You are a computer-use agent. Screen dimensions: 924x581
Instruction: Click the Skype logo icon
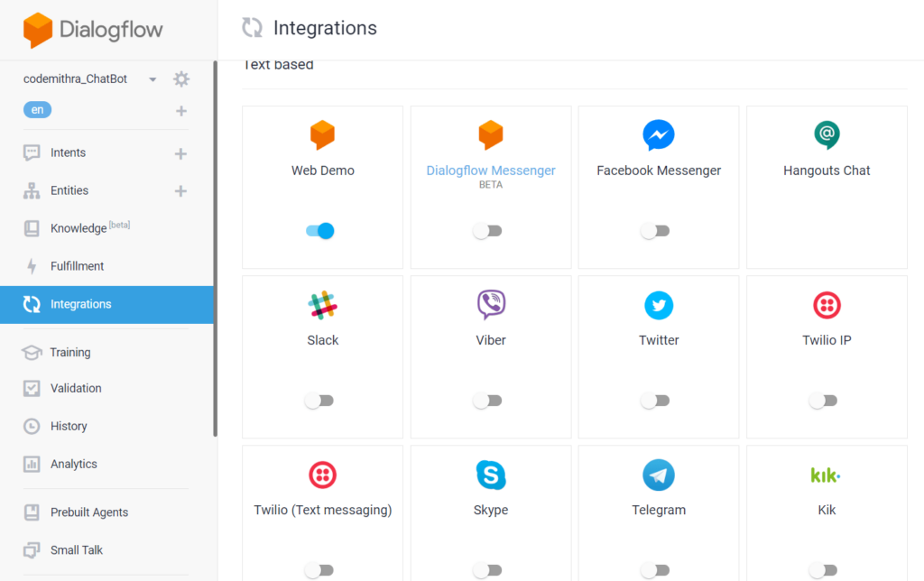coord(491,475)
